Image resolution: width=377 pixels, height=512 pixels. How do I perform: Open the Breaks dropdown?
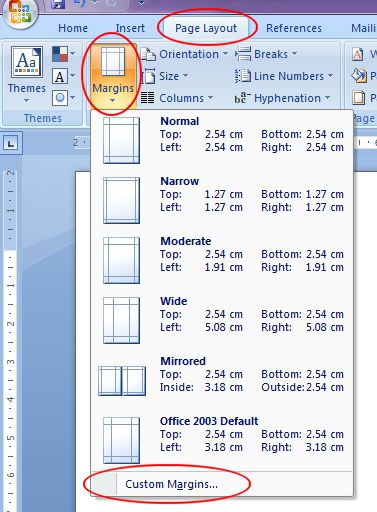click(x=266, y=54)
